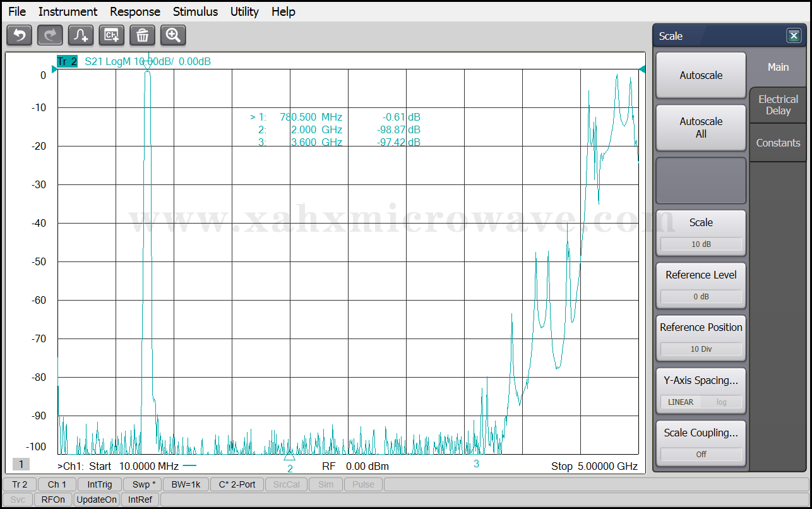The width and height of the screenshot is (812, 509).
Task: Click the Scale 10 dB value field
Action: (701, 244)
